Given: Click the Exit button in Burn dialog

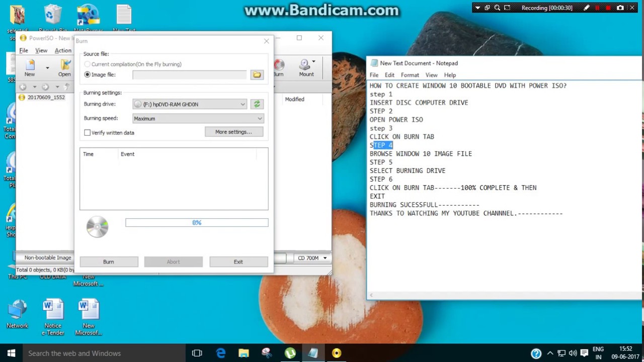Looking at the screenshot, I should (238, 261).
